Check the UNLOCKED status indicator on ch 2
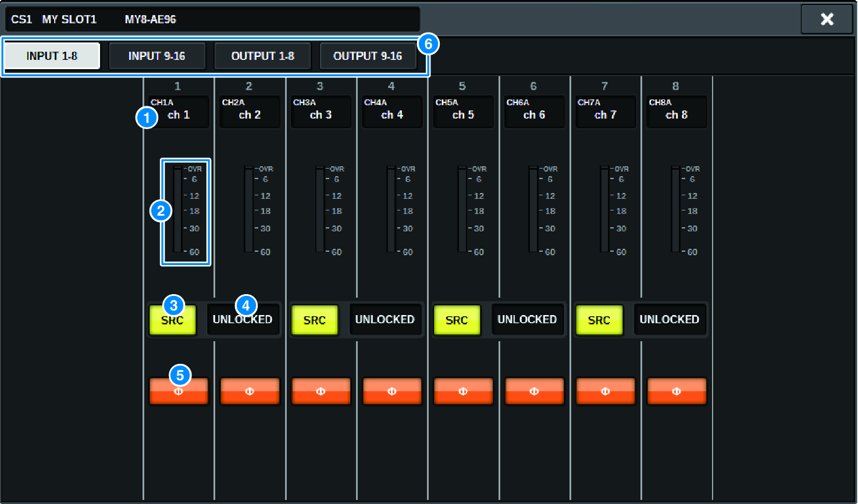The height and width of the screenshot is (504, 858). (243, 320)
